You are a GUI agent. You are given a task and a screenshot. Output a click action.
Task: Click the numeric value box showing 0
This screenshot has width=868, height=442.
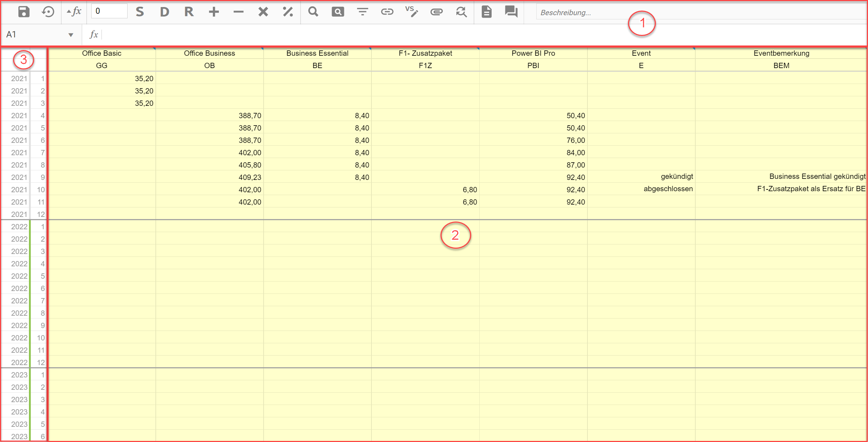click(x=109, y=11)
